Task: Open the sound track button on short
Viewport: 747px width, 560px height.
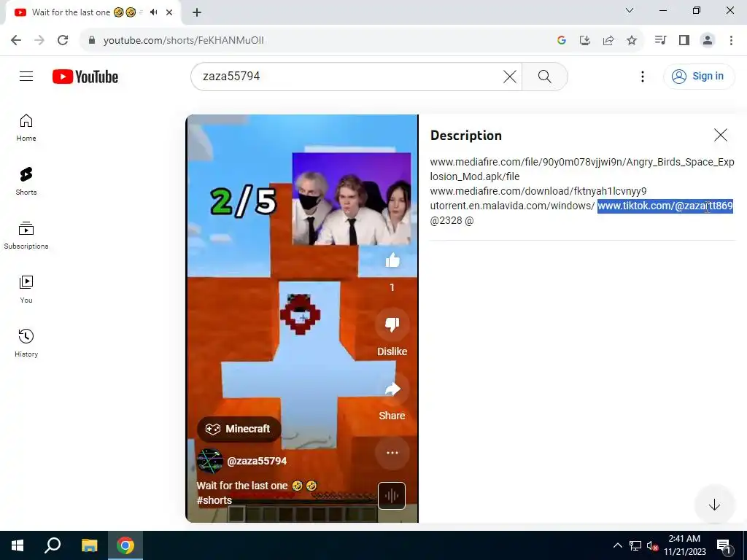Action: (392, 496)
